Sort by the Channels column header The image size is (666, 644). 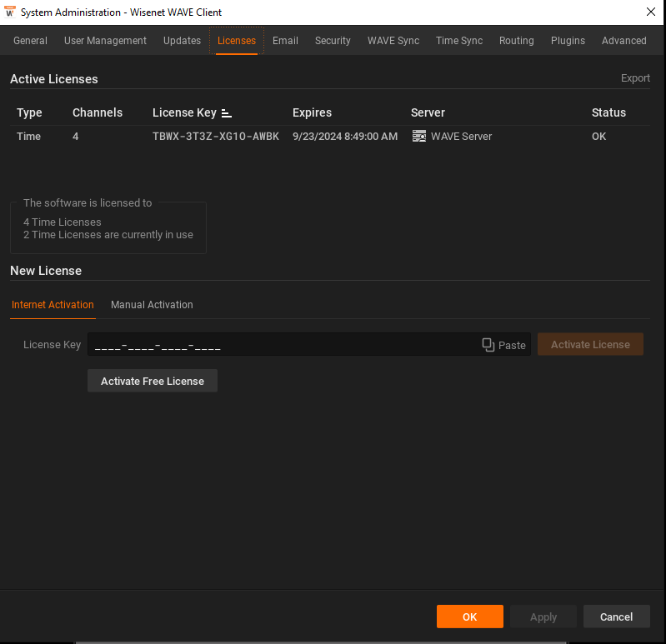pyautogui.click(x=98, y=112)
